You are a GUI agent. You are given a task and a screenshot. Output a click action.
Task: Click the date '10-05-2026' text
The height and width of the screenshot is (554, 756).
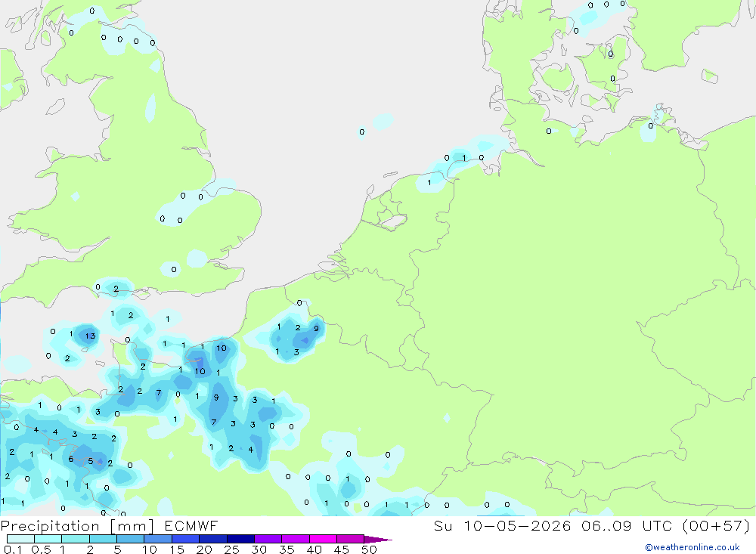[x=517, y=526]
